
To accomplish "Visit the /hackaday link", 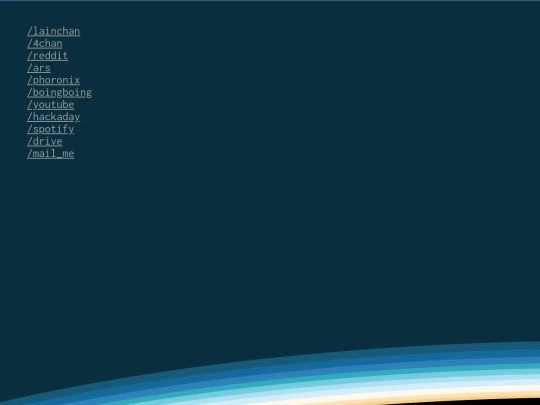I will click(53, 117).
